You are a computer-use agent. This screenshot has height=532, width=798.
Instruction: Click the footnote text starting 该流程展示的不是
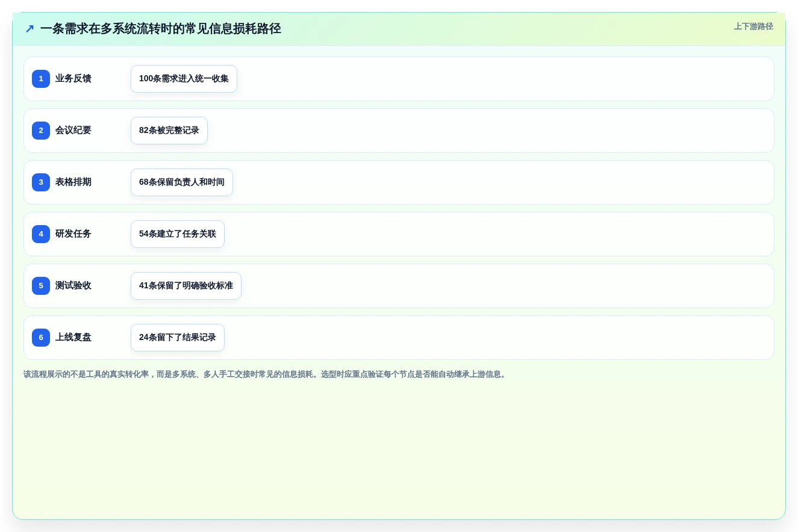(266, 374)
